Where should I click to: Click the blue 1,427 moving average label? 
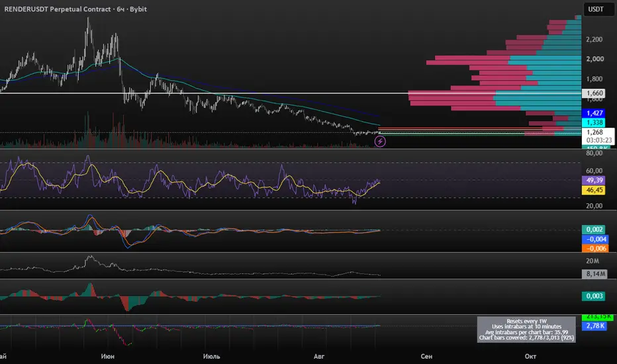coord(594,113)
